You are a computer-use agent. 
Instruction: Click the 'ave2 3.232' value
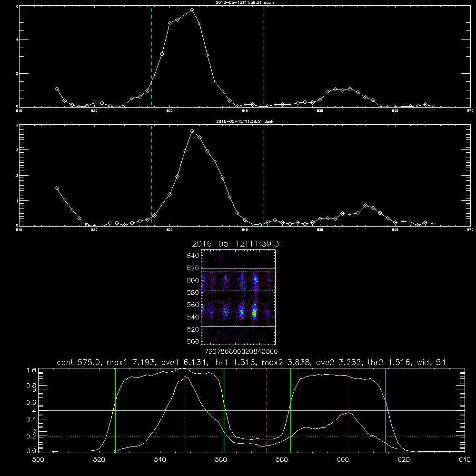(x=338, y=362)
